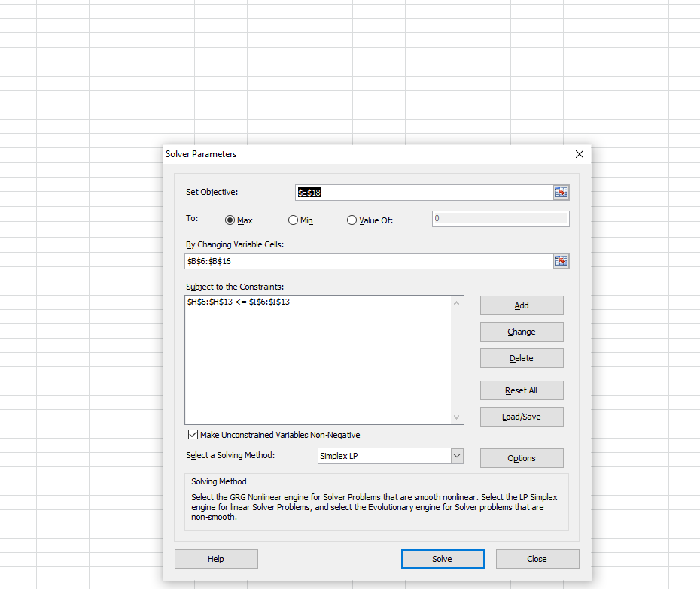Open the Load/Save dialog
Viewport: 700px width, 589px height.
[521, 416]
